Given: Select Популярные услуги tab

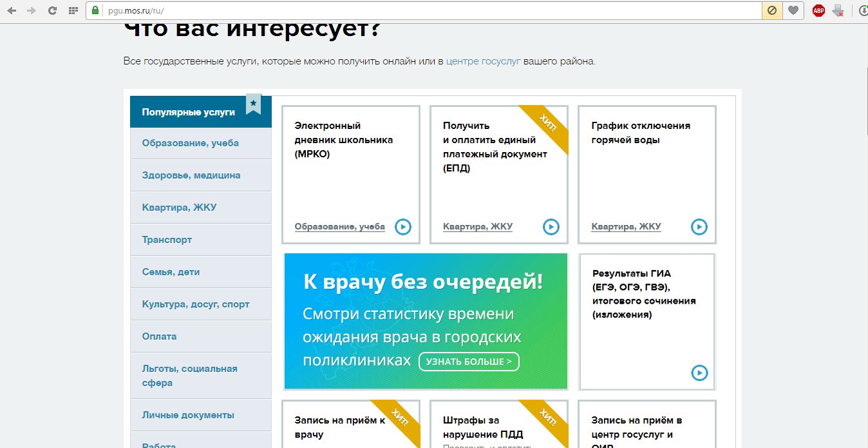Looking at the screenshot, I should (201, 112).
